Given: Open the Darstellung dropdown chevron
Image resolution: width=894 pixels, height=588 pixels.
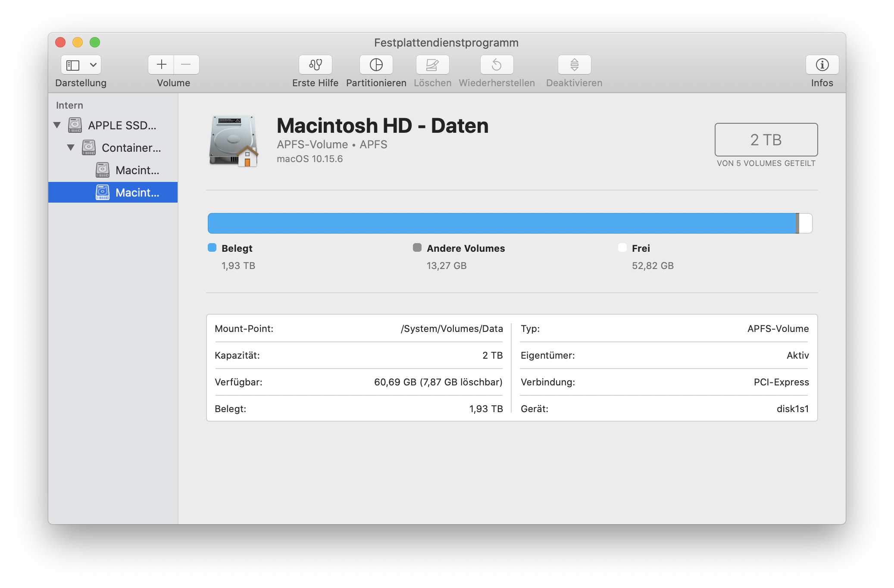Looking at the screenshot, I should [x=93, y=65].
